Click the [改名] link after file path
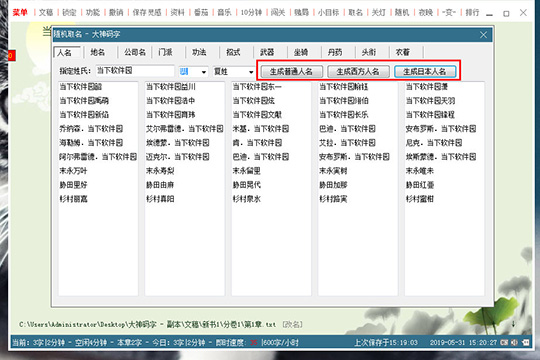 [292, 325]
